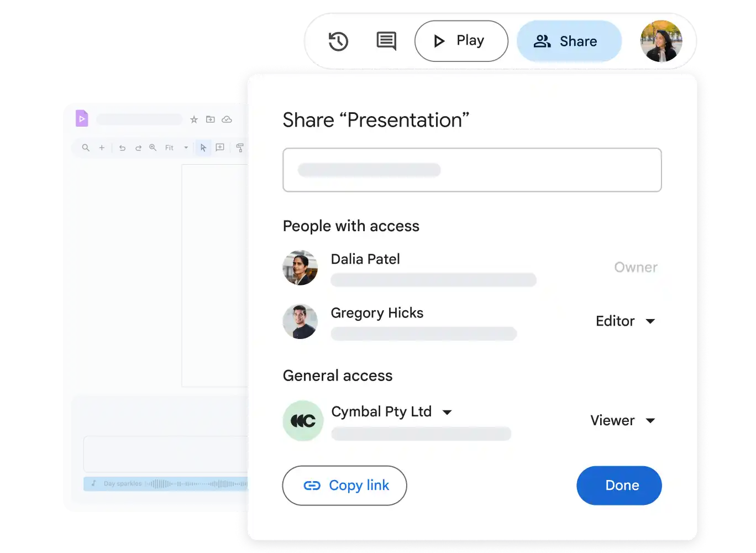Screen dimensions: 756x553
Task: Star this document
Action: click(x=194, y=119)
